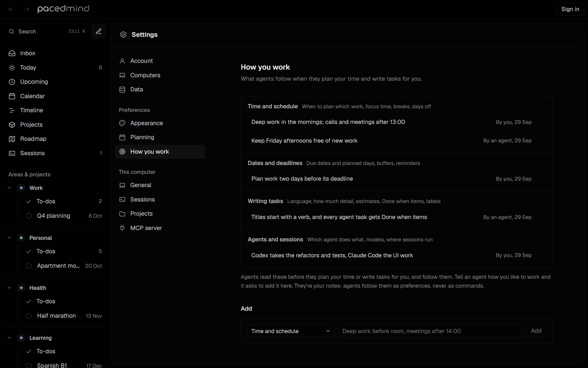
Task: Toggle the Spanish B1 circle checkbox
Action: tap(29, 365)
